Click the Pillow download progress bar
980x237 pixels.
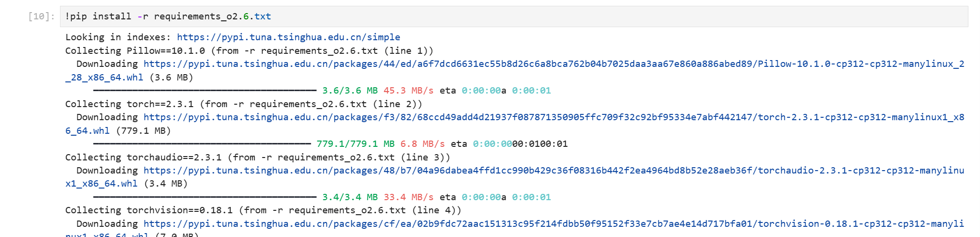(205, 91)
